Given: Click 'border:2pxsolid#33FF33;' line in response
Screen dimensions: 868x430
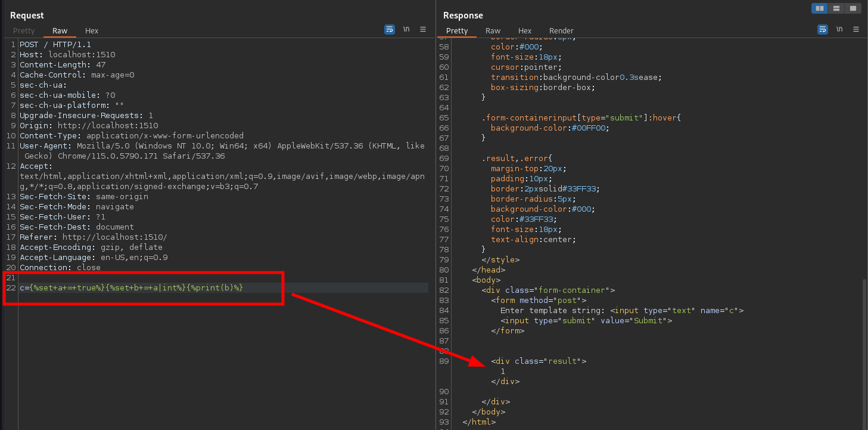Looking at the screenshot, I should pyautogui.click(x=546, y=188).
